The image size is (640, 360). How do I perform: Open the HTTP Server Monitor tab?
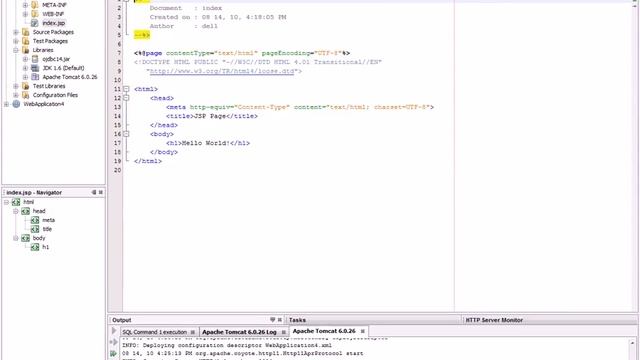(x=494, y=320)
